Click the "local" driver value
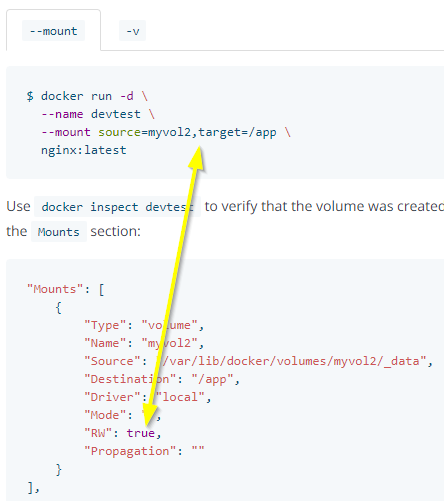The width and height of the screenshot is (444, 501). [180, 397]
